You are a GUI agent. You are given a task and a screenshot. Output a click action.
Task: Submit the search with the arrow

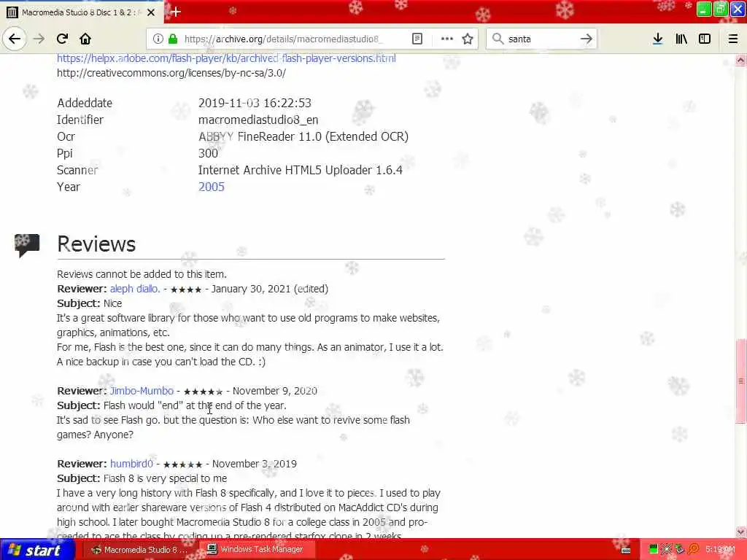click(587, 39)
